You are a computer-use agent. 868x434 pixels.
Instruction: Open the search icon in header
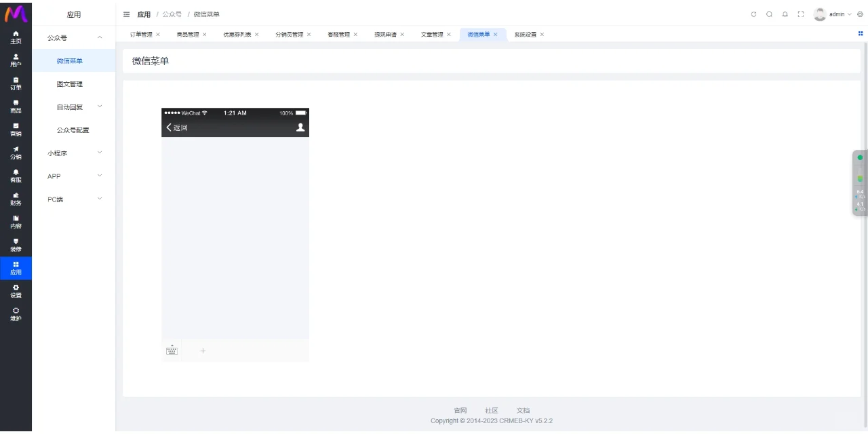click(769, 14)
